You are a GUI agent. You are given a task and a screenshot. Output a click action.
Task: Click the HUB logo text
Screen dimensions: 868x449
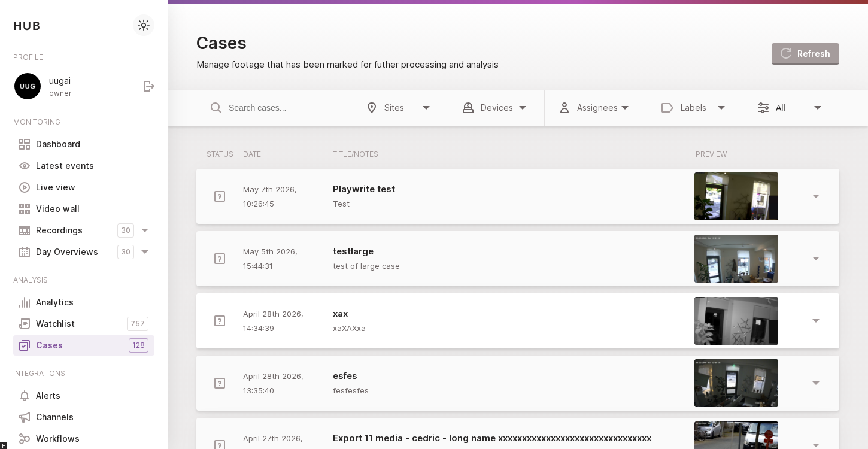tap(27, 26)
